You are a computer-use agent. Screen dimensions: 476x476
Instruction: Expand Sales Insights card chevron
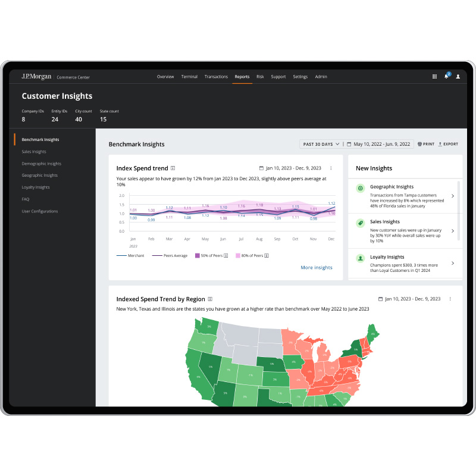coord(452,231)
